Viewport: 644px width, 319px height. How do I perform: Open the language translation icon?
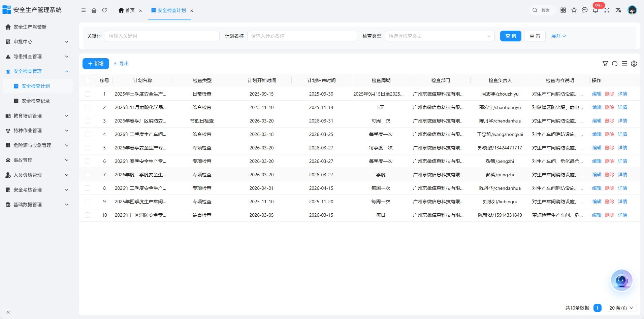618,10
